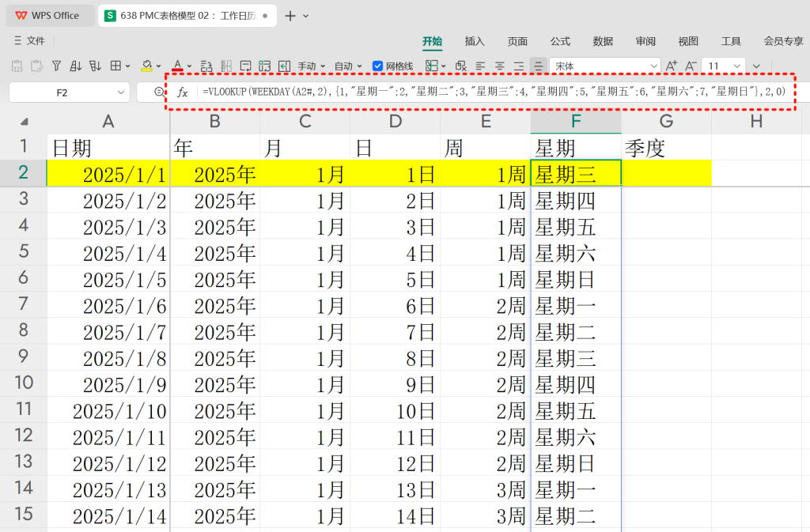
Task: Click the 季度 header cell
Action: 666,147
